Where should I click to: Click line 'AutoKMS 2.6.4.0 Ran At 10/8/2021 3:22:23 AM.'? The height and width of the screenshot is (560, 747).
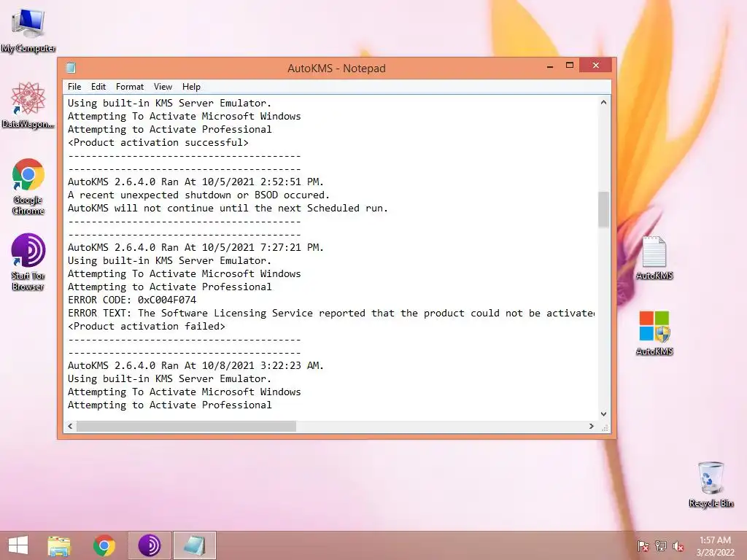(x=196, y=366)
